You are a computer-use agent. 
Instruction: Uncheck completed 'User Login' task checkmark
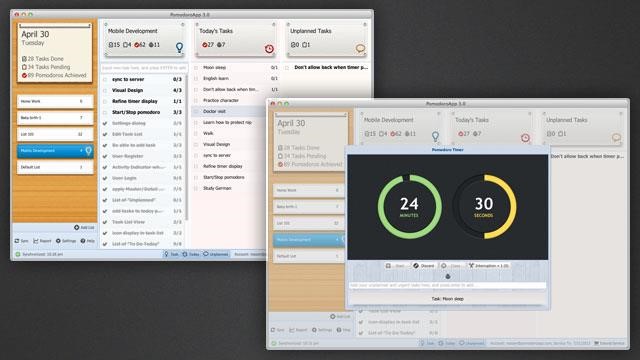pos(105,178)
